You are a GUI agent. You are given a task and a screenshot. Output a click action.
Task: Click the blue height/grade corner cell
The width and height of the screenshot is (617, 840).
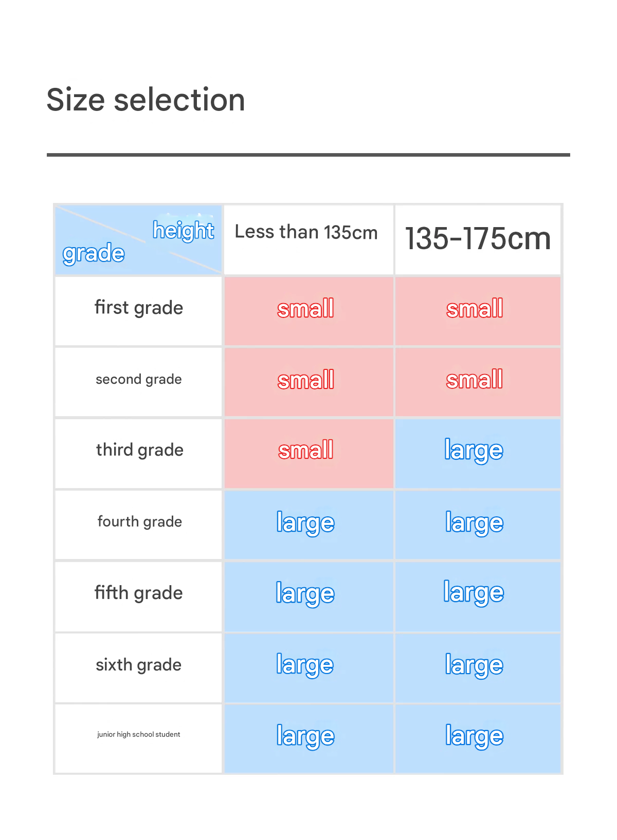coord(138,240)
